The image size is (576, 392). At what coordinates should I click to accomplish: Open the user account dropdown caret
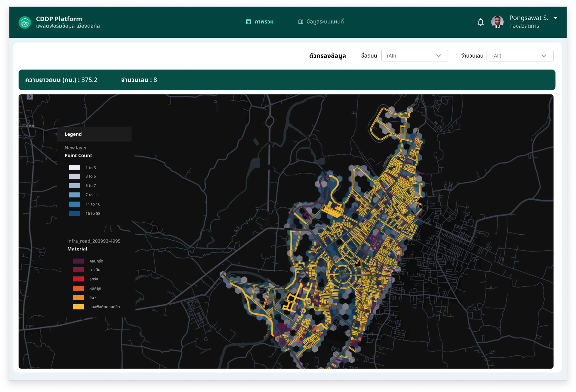point(555,18)
